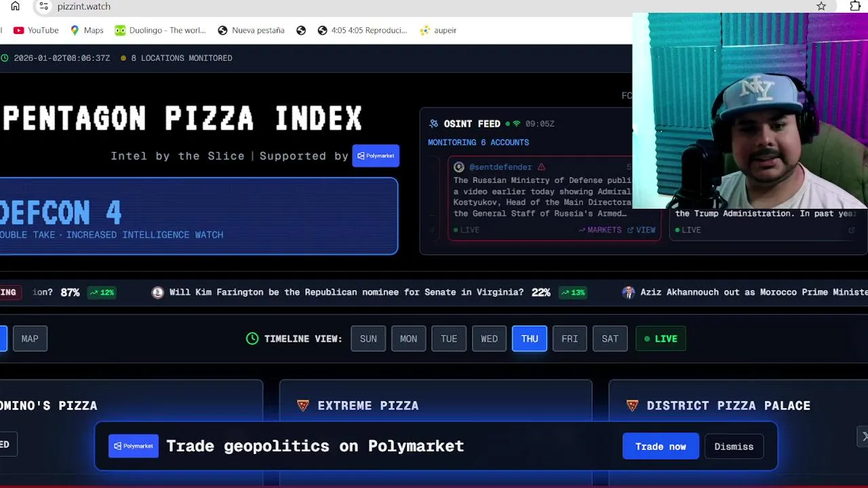
Task: Select MON in timeline view
Action: coord(408,339)
